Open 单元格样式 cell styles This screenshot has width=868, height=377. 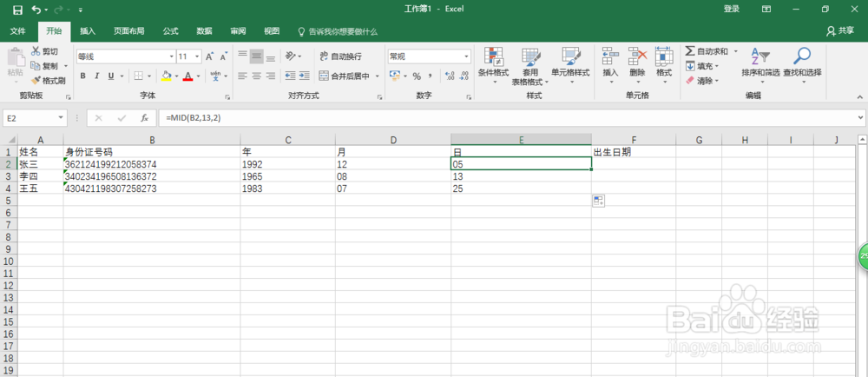click(x=570, y=65)
